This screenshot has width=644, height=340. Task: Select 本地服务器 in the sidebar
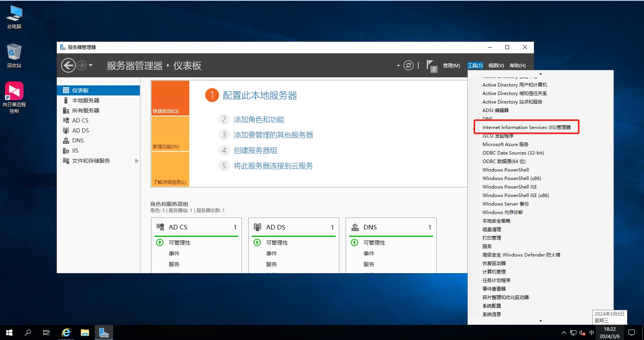coord(86,100)
